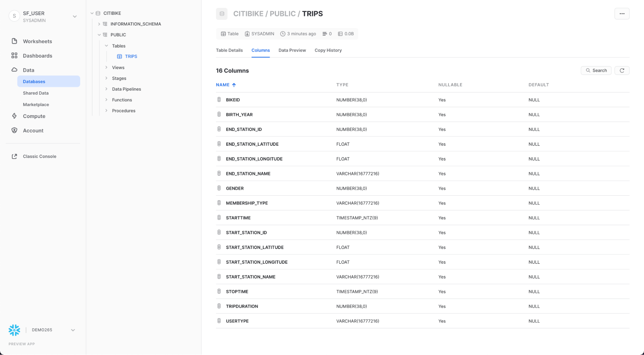Open the SF_USER account dropdown chevron
Image resolution: width=644 pixels, height=355 pixels.
75,16
